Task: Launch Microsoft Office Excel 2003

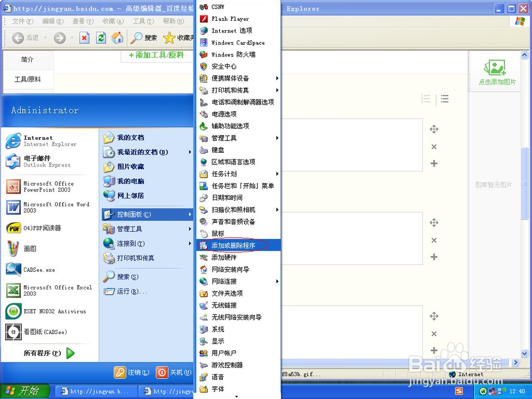Action: click(50, 290)
